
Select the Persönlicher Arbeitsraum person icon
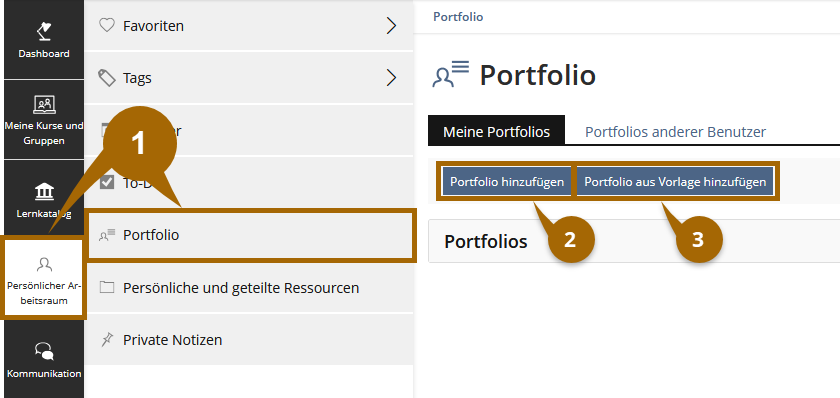pyautogui.click(x=44, y=264)
